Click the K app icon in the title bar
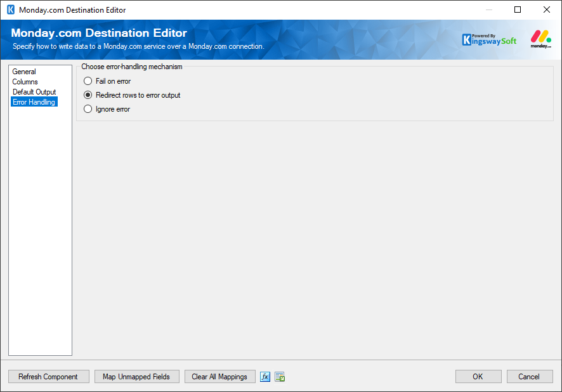 (x=11, y=10)
